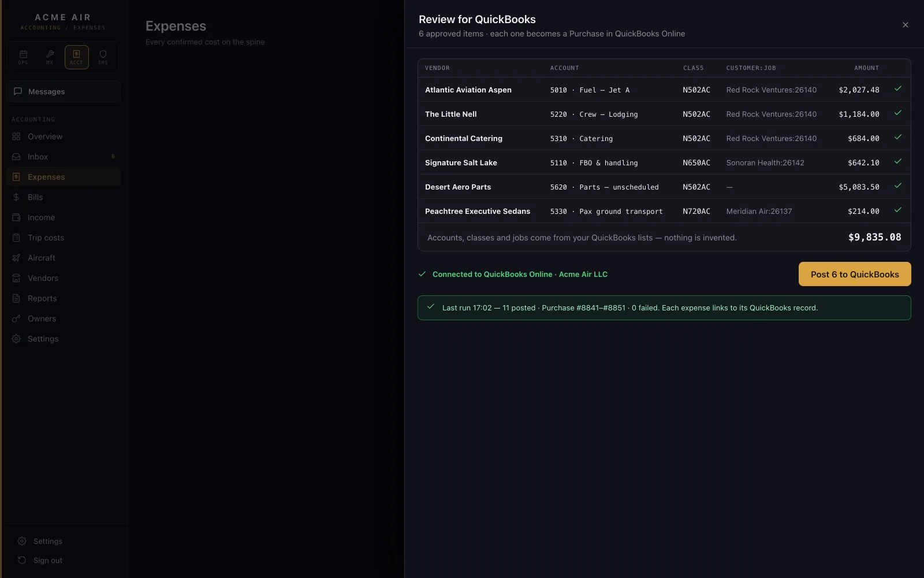The width and height of the screenshot is (924, 578).
Task: Open Vendors from the accounting menu
Action: pos(64,278)
